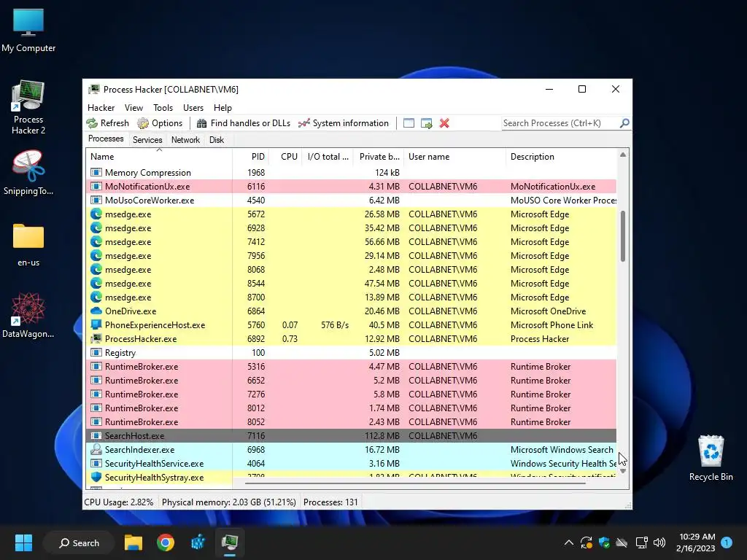Select the Memory Compression process row
747x560 pixels.
point(351,172)
